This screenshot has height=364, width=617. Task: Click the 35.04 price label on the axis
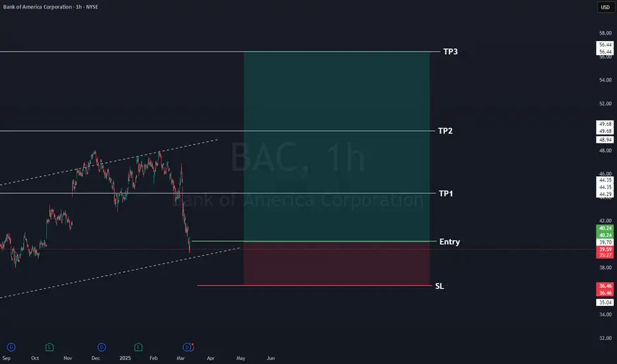[x=605, y=302]
